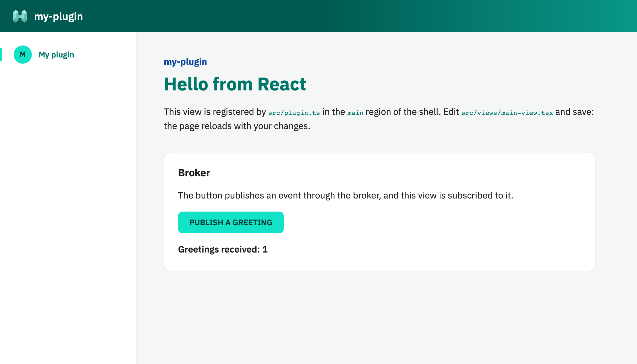637x364 pixels.
Task: Click the Hello from React heading
Action: click(235, 84)
